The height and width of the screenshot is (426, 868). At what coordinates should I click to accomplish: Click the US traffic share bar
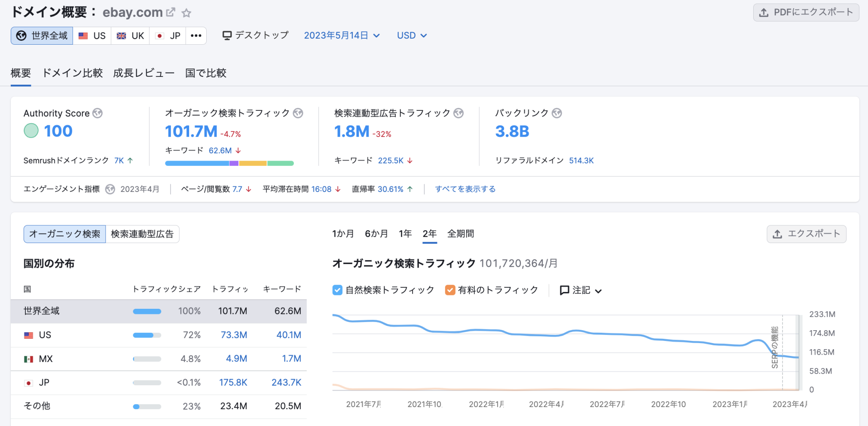tap(147, 335)
